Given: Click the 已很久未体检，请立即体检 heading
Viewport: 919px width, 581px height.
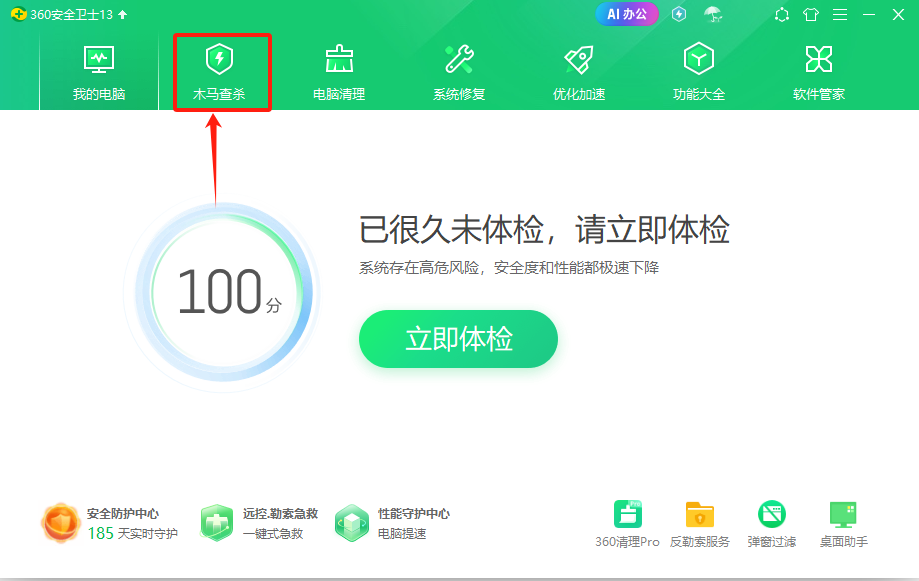Looking at the screenshot, I should click(x=544, y=229).
